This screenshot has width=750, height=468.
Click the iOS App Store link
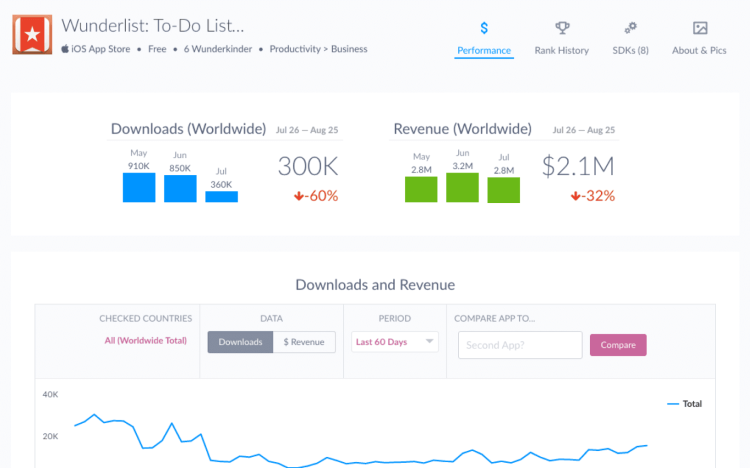tap(100, 49)
